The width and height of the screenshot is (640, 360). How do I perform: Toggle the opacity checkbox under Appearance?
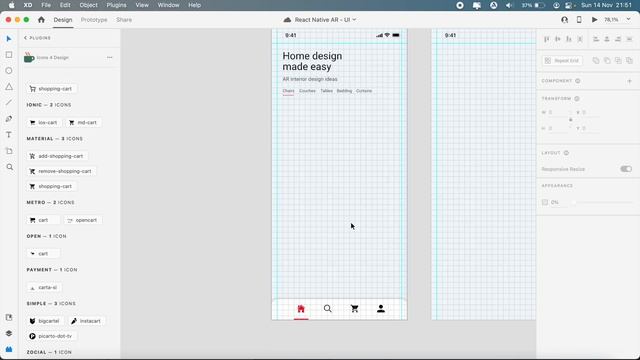coord(544,202)
